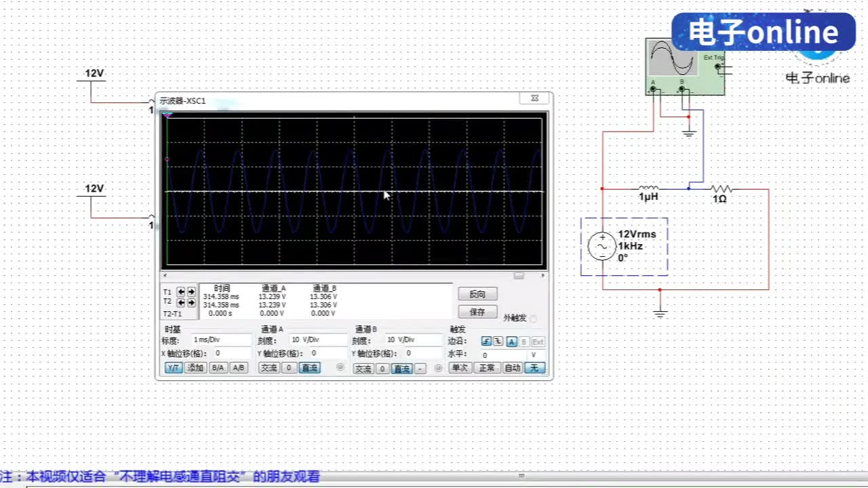Select the ground symbol under the oscilloscope

point(689,132)
